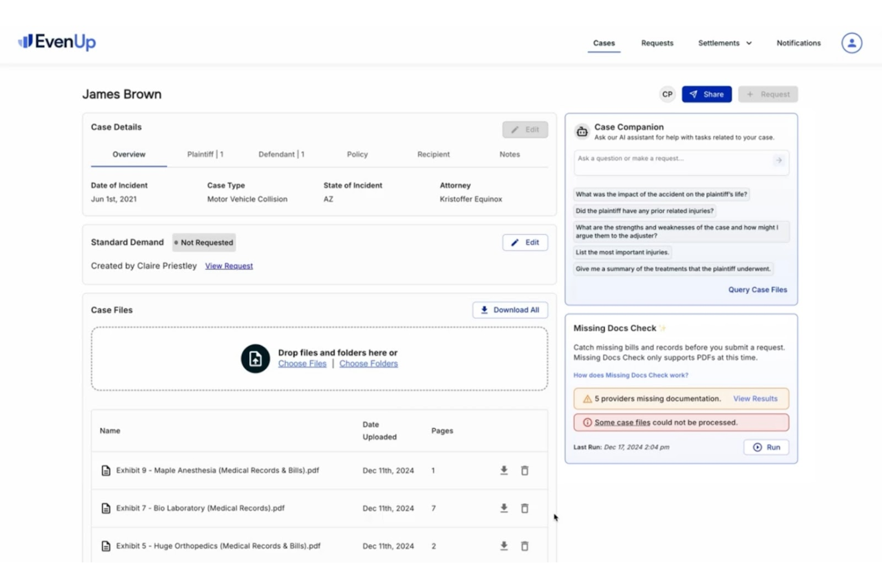Click the file upload circle icon
Screen dimensions: 882x588
pos(256,359)
